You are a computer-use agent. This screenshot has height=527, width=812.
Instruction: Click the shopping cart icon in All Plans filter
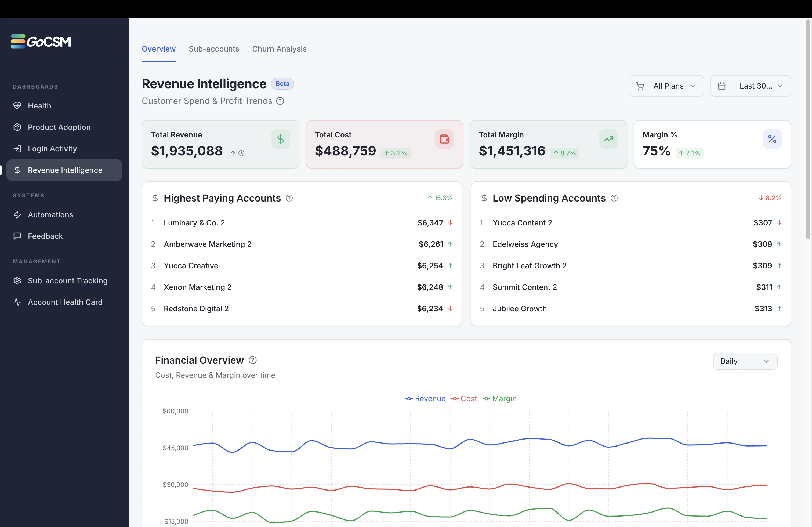pos(640,86)
